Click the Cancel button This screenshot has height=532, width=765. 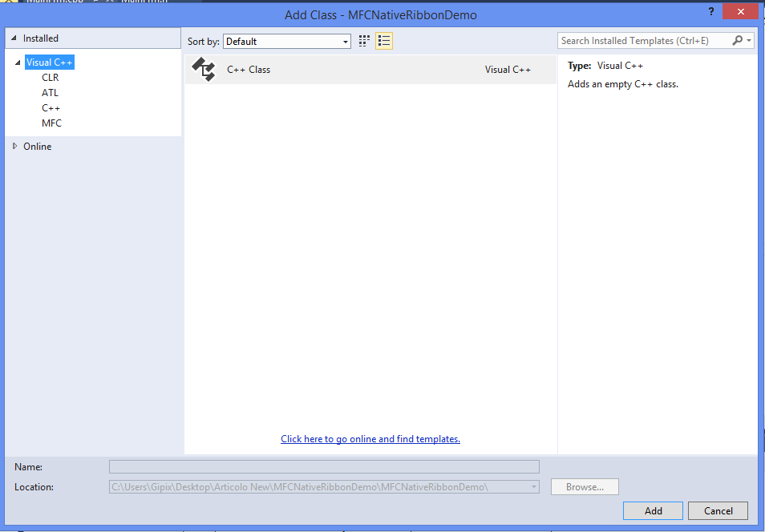click(x=718, y=510)
